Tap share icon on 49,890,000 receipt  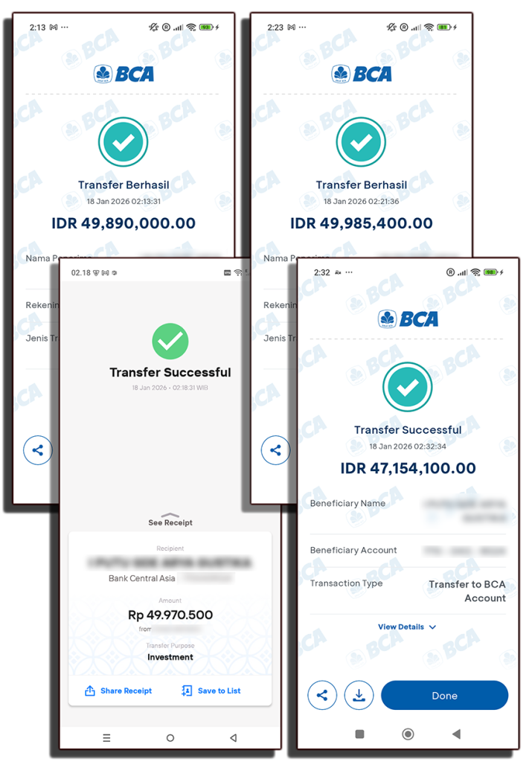(x=38, y=450)
